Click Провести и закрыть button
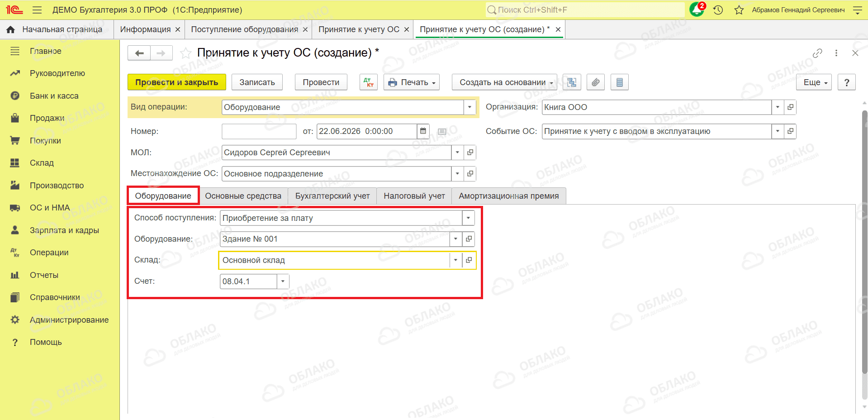 177,82
